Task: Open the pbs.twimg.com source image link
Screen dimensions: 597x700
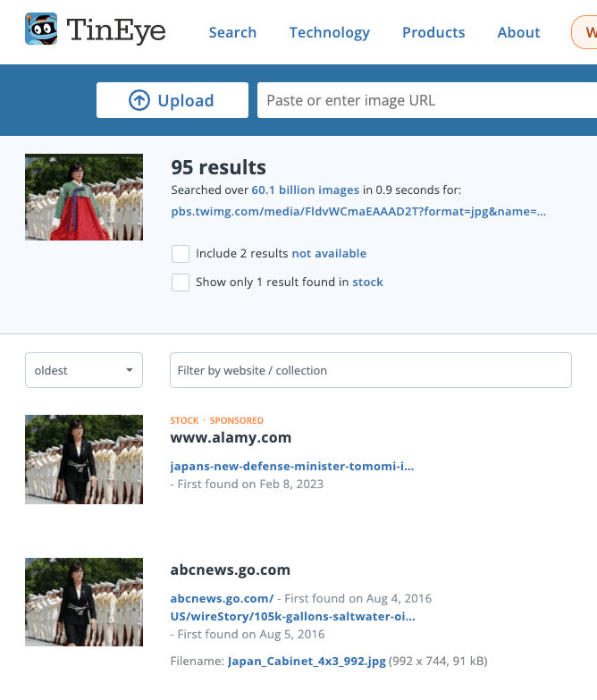Action: pos(358,211)
